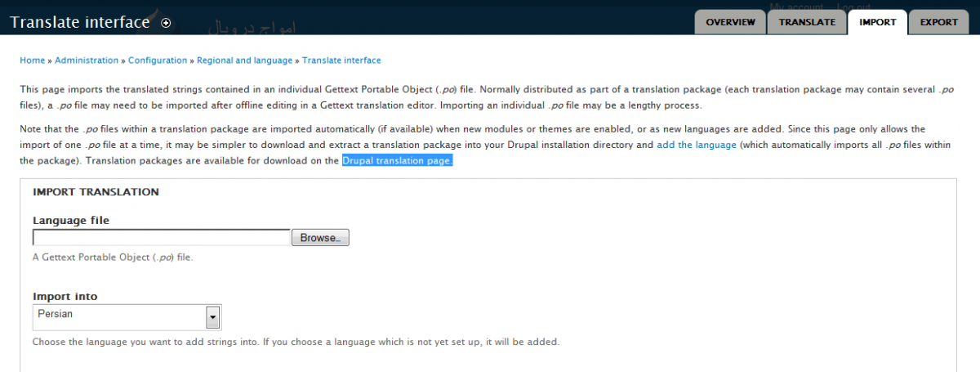Click the add-to-shortcuts plus icon
980x372 pixels.
pos(166,23)
